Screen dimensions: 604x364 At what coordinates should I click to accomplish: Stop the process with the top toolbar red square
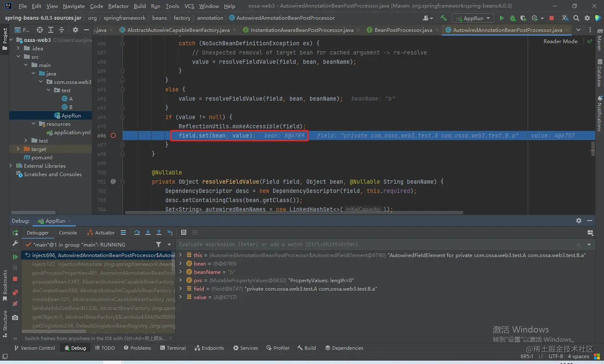pos(552,18)
